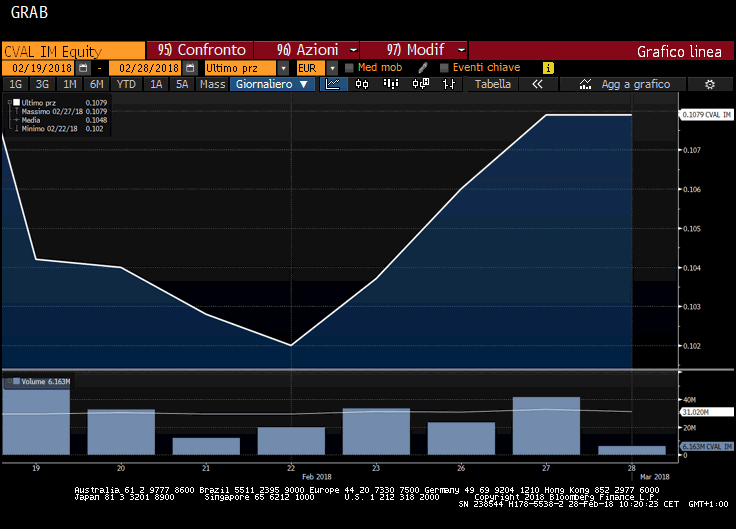Open chart settings gear icon

click(x=710, y=85)
